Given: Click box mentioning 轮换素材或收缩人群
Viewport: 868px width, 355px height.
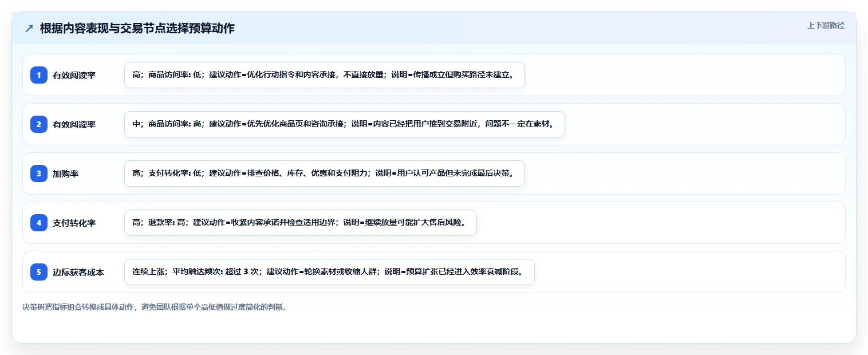Looking at the screenshot, I should click(x=329, y=272).
